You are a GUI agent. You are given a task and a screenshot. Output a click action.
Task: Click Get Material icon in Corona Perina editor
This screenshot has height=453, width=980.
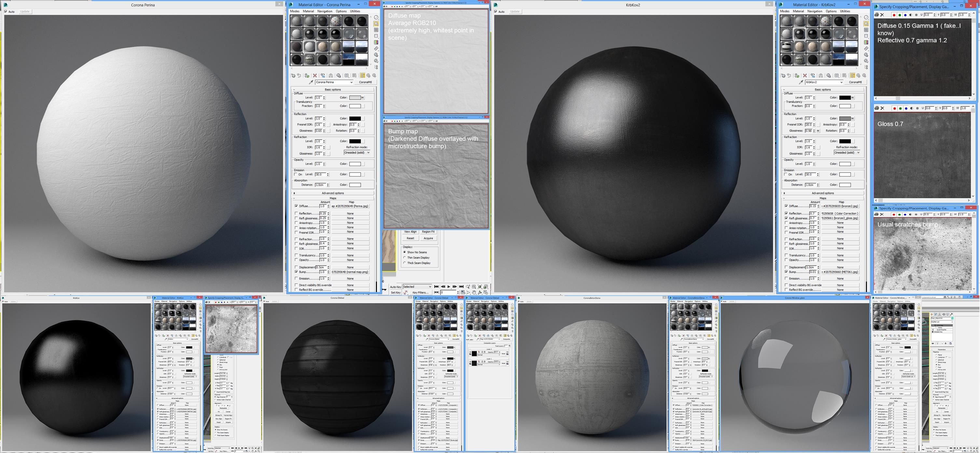tap(293, 75)
